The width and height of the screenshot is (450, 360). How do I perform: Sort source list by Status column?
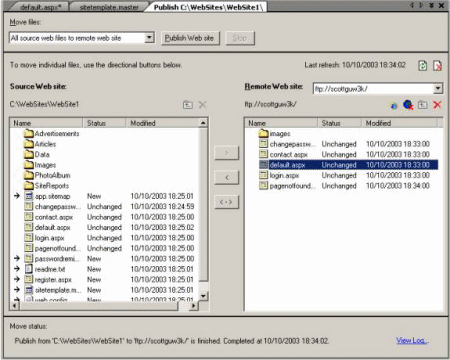point(104,123)
